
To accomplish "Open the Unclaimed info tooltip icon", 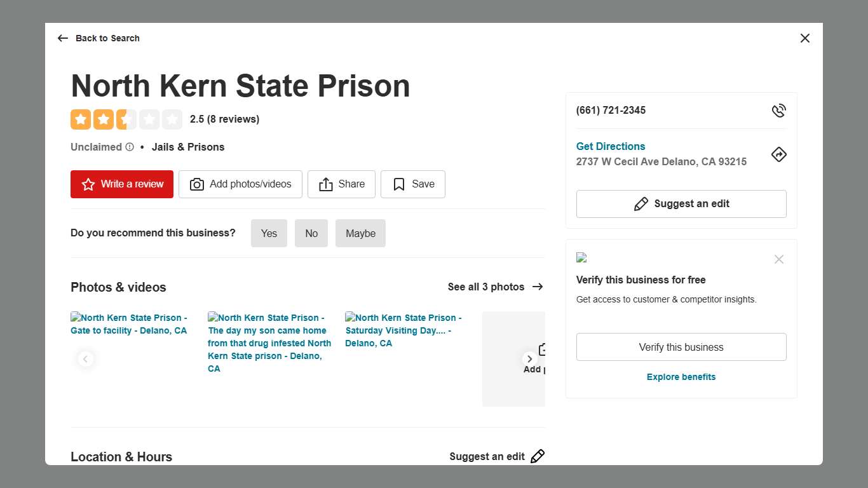I will click(x=130, y=147).
